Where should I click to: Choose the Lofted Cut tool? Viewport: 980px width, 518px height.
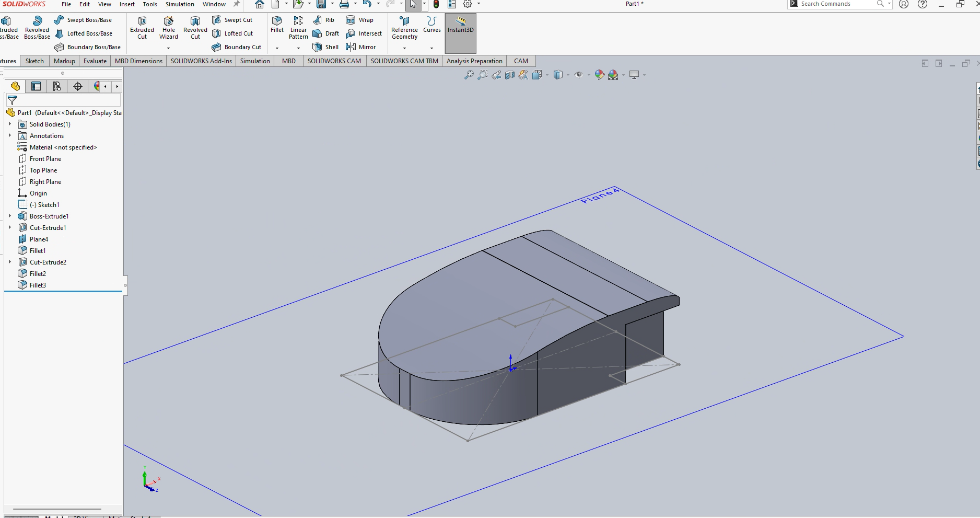pos(232,33)
